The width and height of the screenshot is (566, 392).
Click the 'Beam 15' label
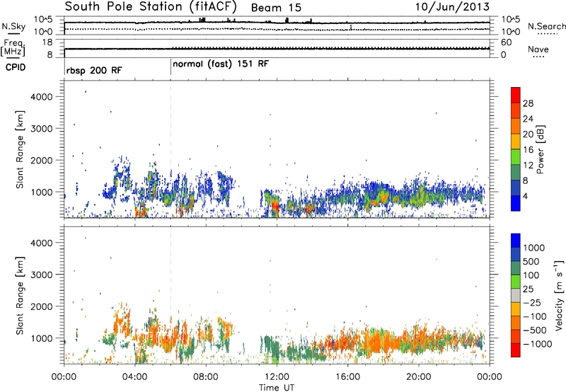[x=276, y=8]
